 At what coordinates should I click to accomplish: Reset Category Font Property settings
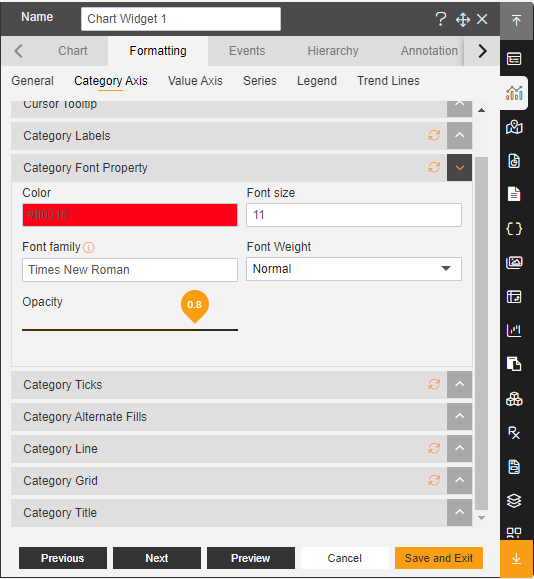coord(434,167)
